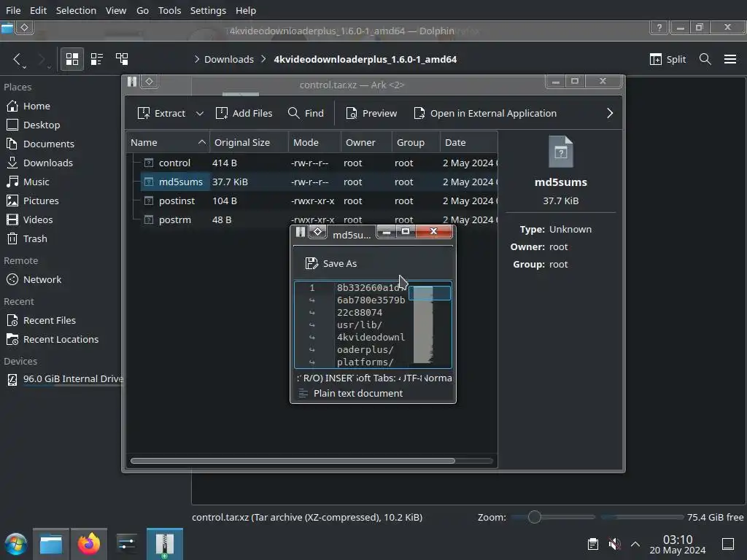Open the application launcher start button
The height and width of the screenshot is (560, 747).
point(16,544)
